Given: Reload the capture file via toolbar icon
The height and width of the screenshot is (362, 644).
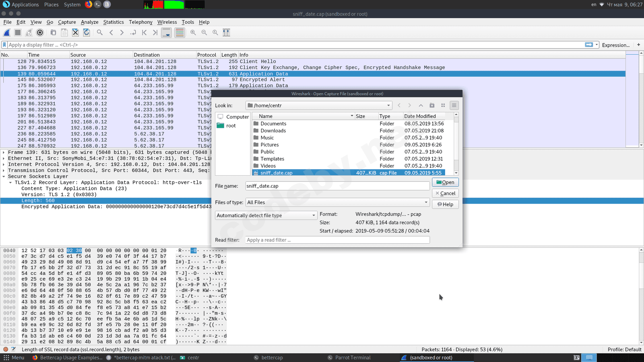Looking at the screenshot, I should [x=86, y=33].
